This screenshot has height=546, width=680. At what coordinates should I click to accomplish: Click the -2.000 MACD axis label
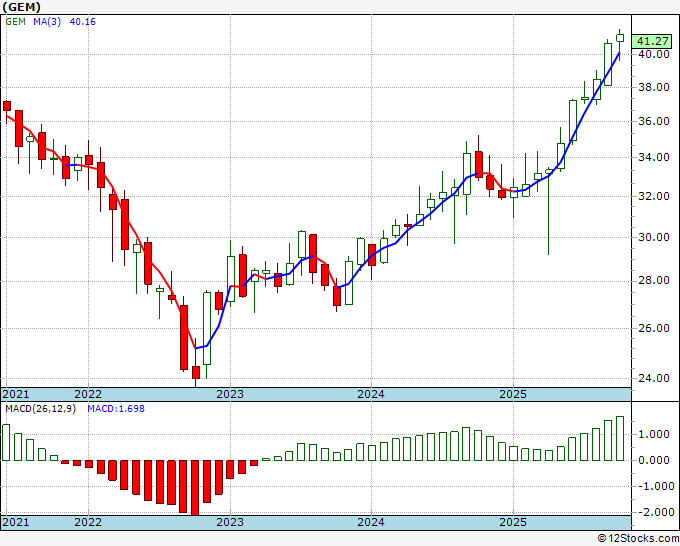tap(655, 512)
